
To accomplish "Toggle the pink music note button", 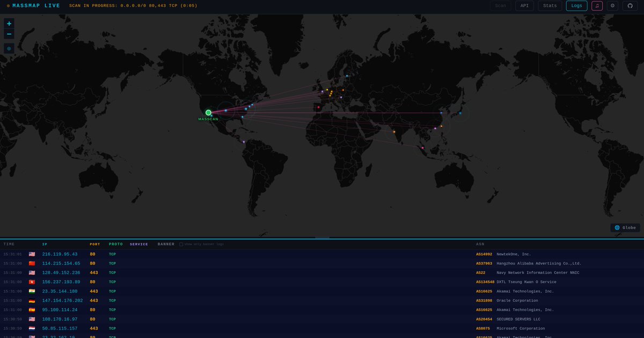I will point(597,6).
